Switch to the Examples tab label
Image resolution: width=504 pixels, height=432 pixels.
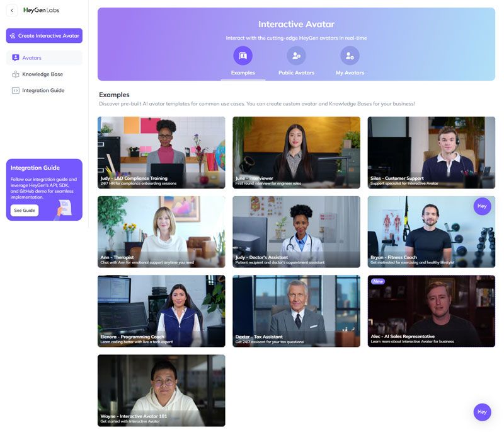(243, 73)
